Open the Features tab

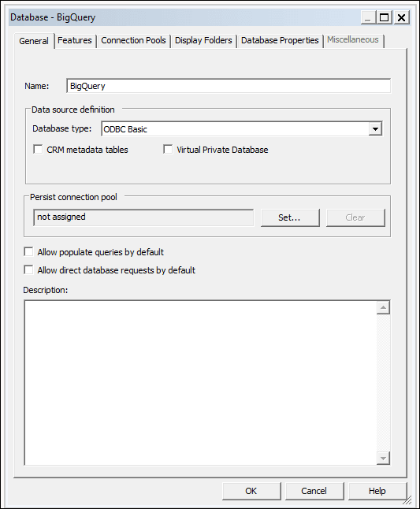click(x=75, y=40)
